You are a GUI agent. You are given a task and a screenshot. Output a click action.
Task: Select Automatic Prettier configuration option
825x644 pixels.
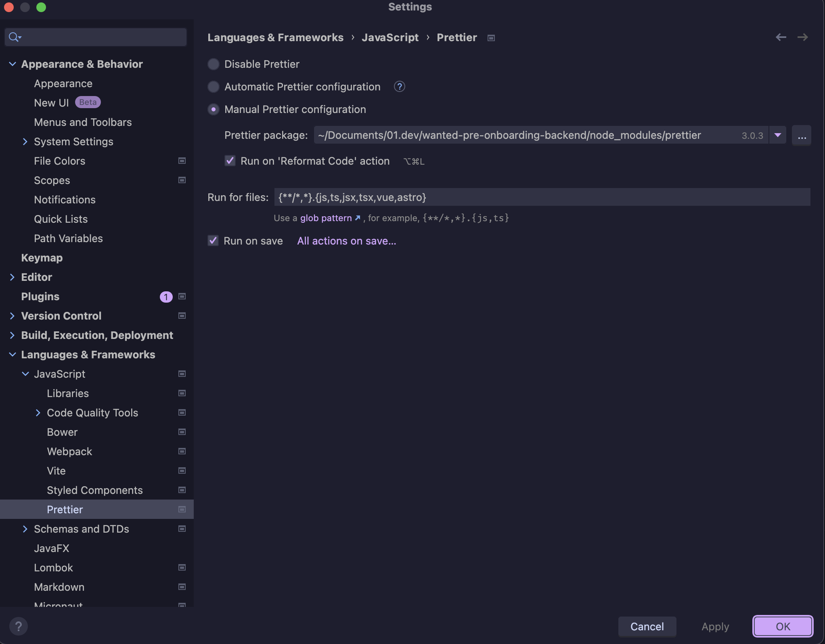[x=214, y=87]
